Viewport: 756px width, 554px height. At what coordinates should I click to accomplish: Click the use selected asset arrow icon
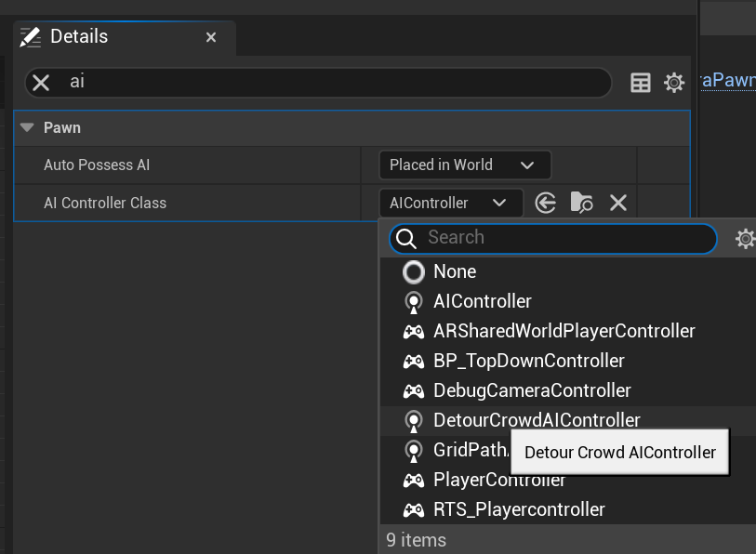pos(546,203)
